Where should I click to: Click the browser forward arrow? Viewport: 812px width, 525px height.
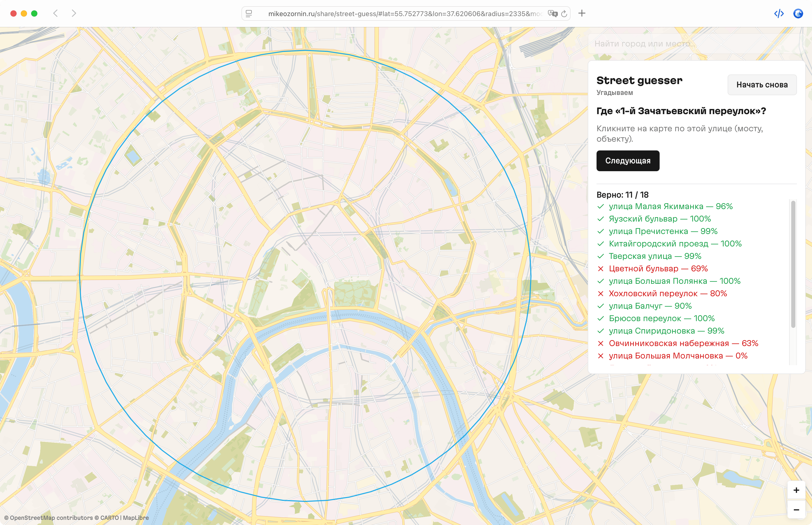74,13
